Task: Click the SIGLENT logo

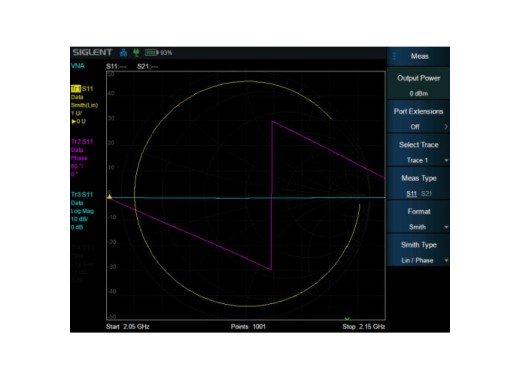Action: (92, 52)
